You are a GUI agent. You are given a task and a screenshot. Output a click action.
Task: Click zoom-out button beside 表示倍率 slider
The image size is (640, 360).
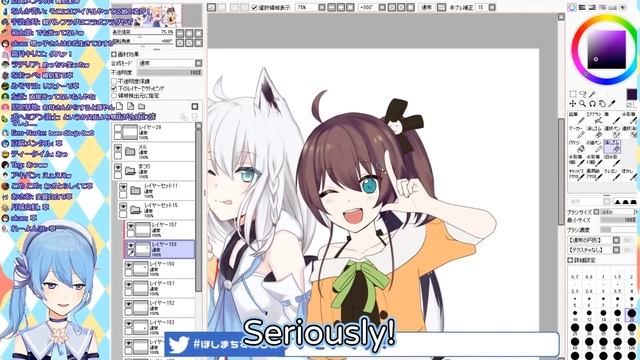[180, 33]
